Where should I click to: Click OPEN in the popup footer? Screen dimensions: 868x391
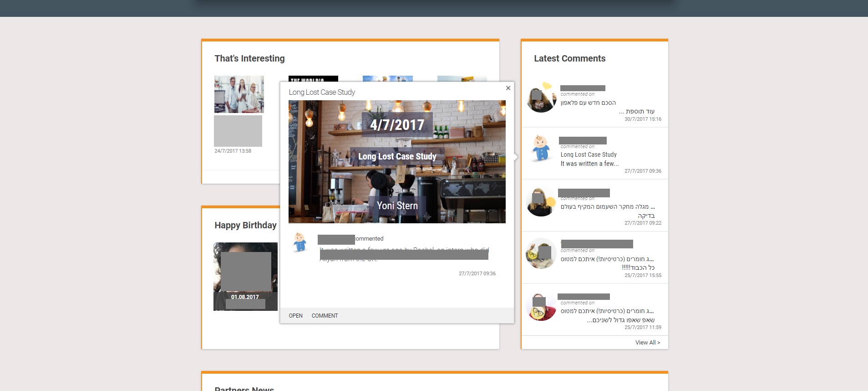click(x=295, y=316)
